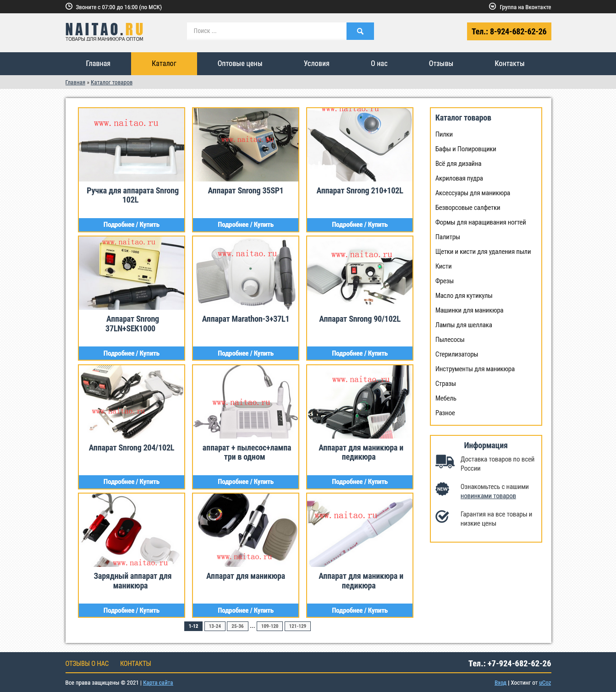
Task: Open the Контакты menu item
Action: (509, 64)
